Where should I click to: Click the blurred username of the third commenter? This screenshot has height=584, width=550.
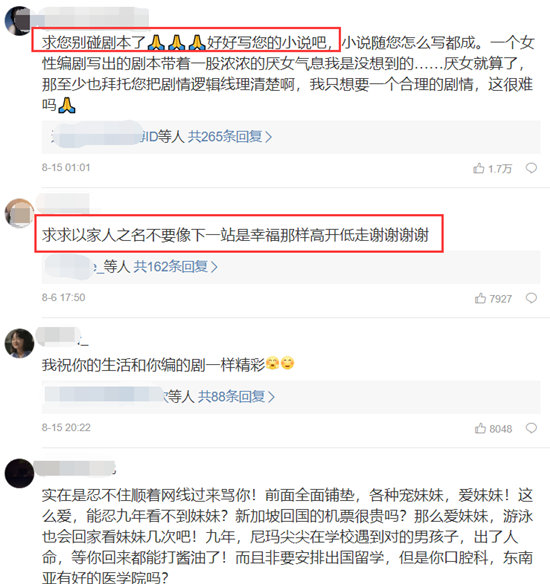pyautogui.click(x=62, y=336)
